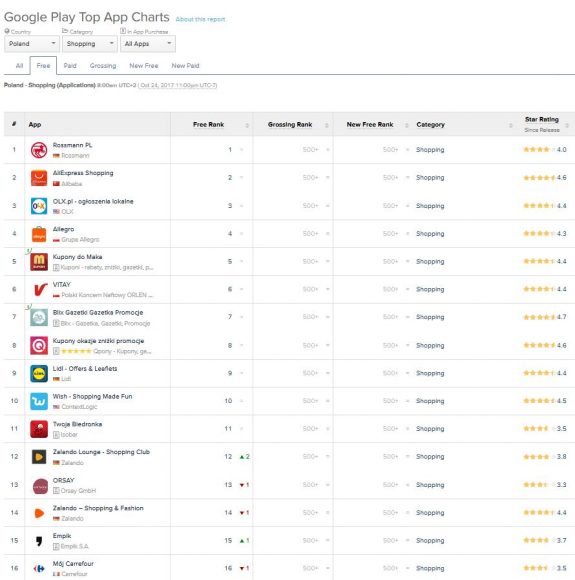Sort by Star Rating column header
The image size is (575, 580).
coord(542,119)
